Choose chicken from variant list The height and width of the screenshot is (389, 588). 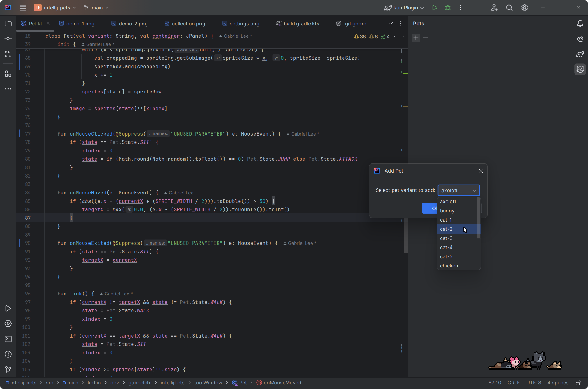click(x=449, y=266)
